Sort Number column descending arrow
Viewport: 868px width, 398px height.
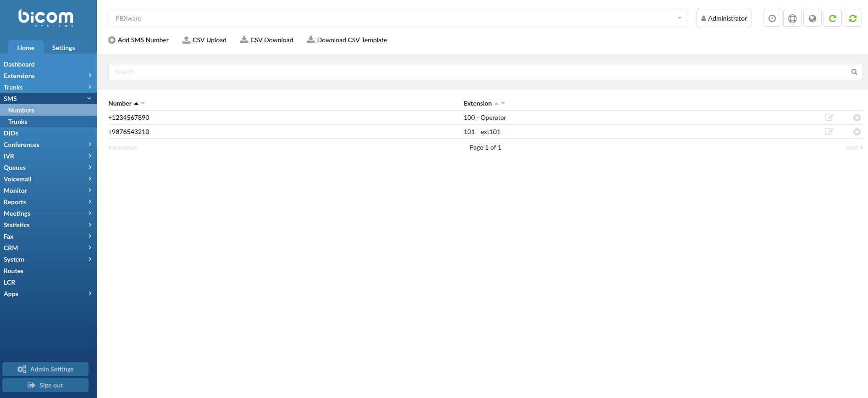pyautogui.click(x=143, y=103)
